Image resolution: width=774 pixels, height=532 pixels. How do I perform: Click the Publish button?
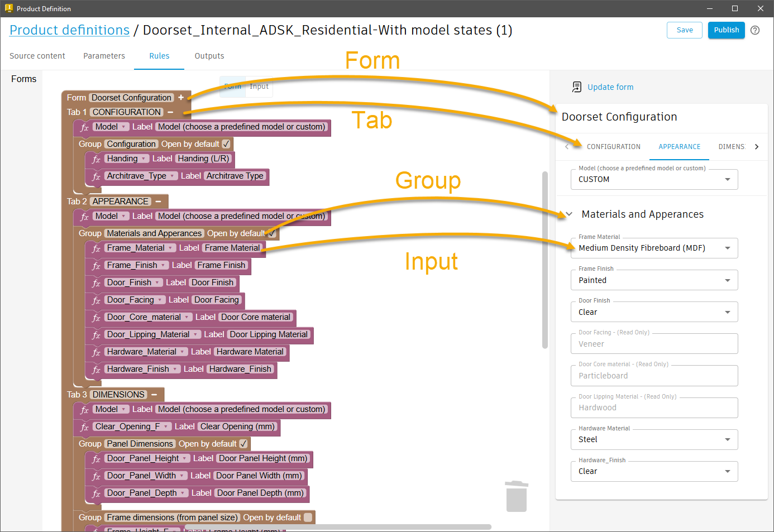tap(727, 30)
